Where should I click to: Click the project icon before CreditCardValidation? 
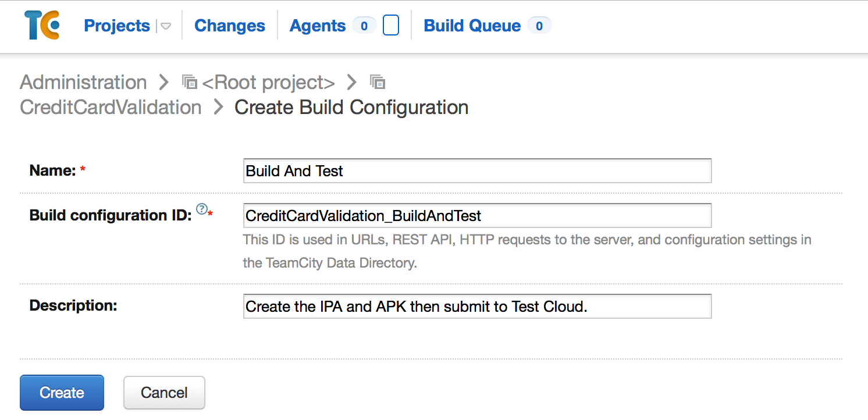click(x=377, y=82)
